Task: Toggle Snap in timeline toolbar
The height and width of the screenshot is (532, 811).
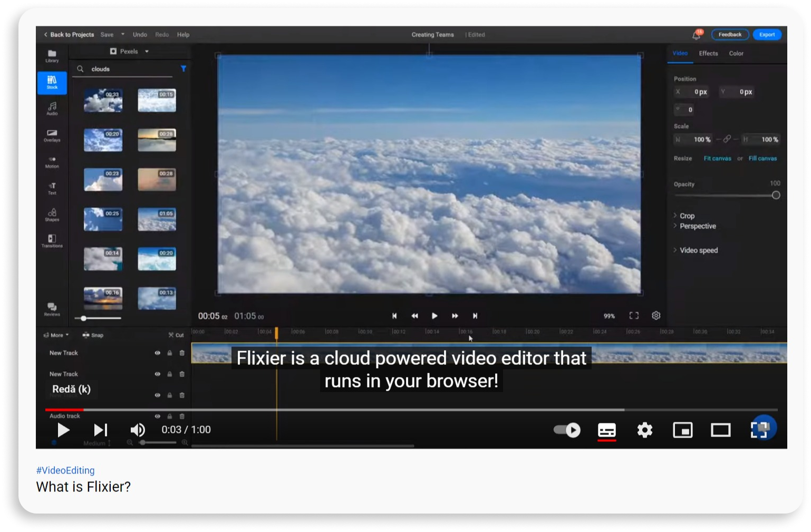Action: click(x=93, y=335)
